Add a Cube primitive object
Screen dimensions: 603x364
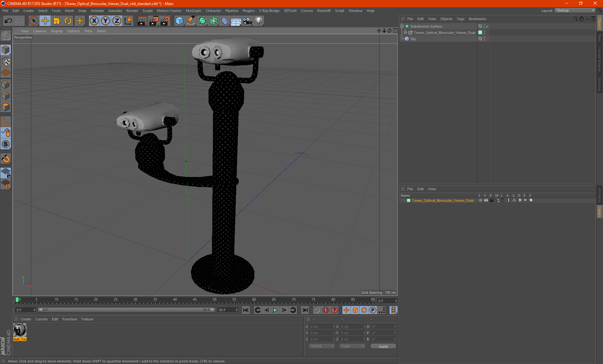179,21
